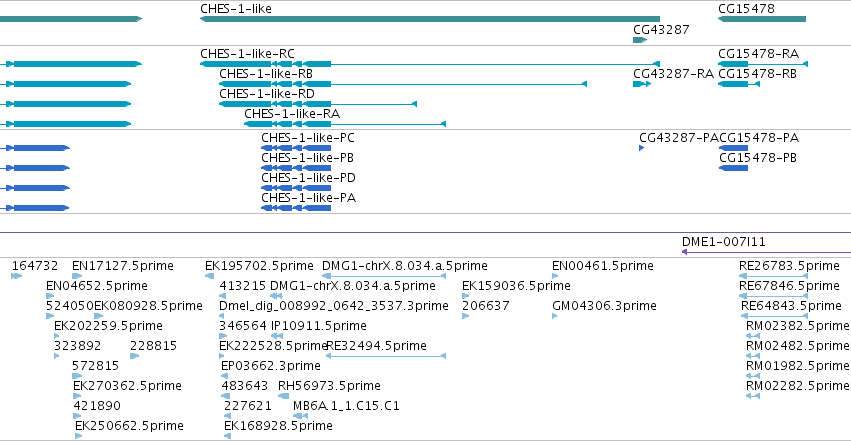Select the CG15478 gene feature
Viewport: 851px width, 441px height.
tap(762, 19)
